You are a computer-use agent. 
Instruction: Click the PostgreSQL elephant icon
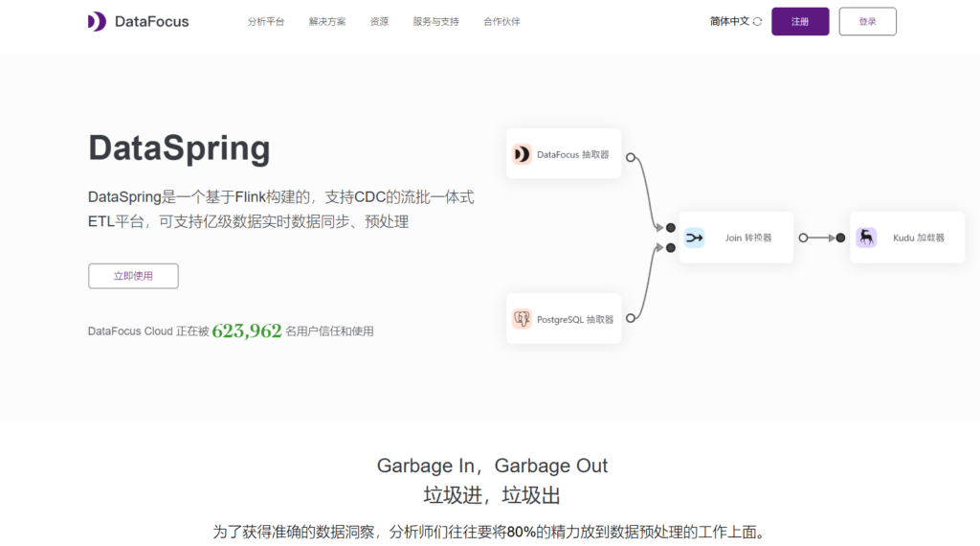[x=522, y=319]
